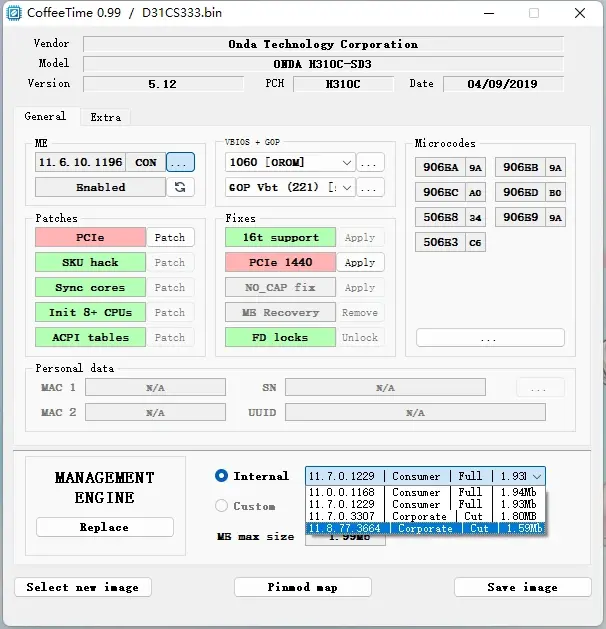Select the Custom radio button
This screenshot has width=606, height=629.
tap(221, 505)
